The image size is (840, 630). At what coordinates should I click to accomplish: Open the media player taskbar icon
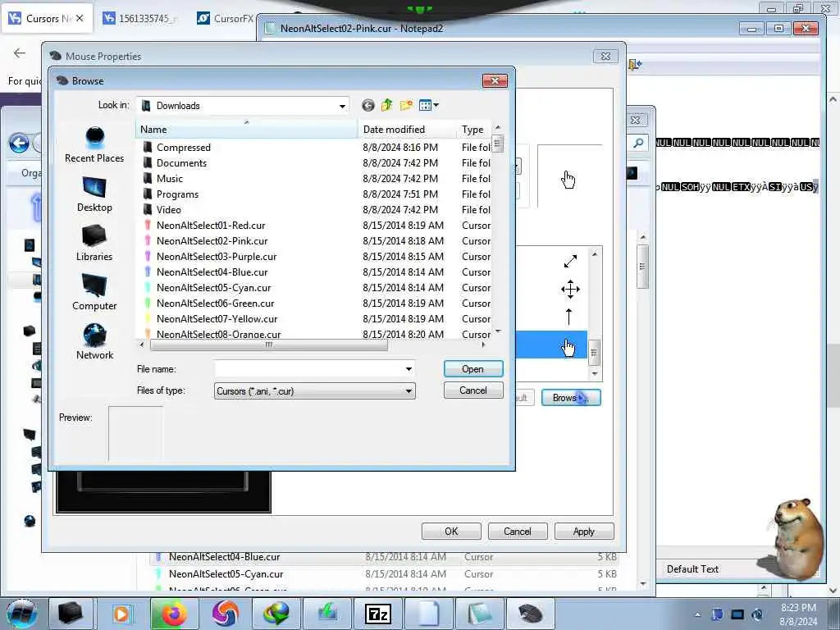click(121, 614)
